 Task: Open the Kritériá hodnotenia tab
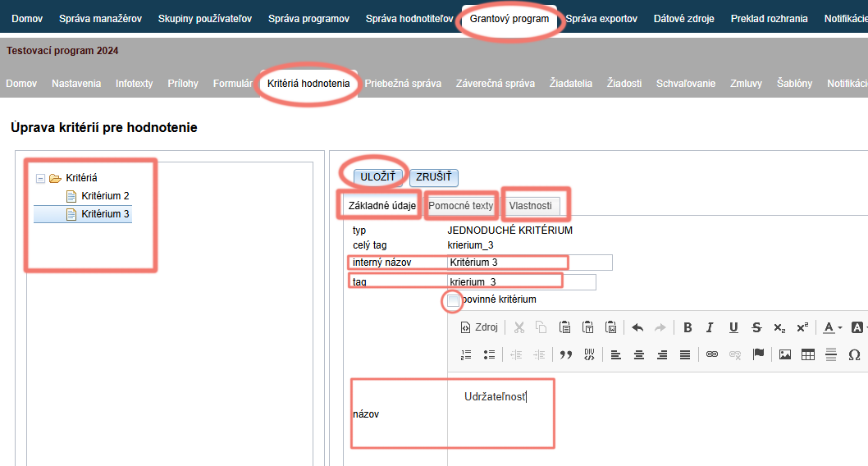click(308, 84)
